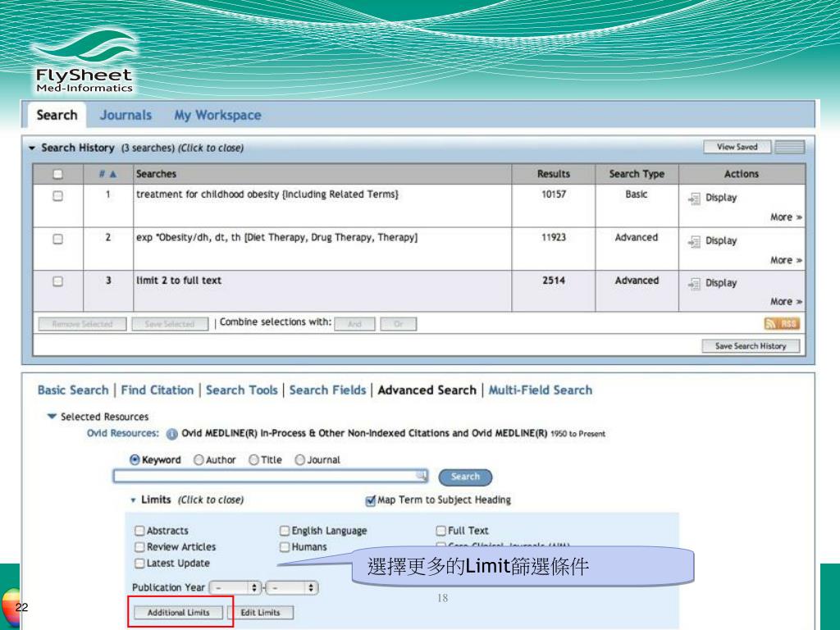Untick Map Term to Subject Heading
Viewport: 840px width, 630px height.
click(370, 500)
